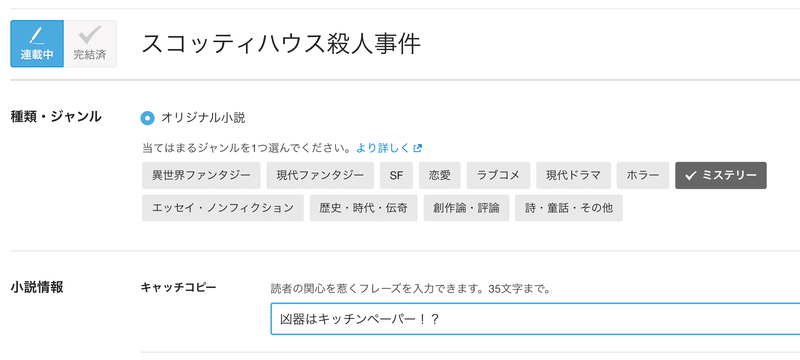The height and width of the screenshot is (360, 800).
Task: Choose the 現代ファンタジー genre
Action: point(320,175)
